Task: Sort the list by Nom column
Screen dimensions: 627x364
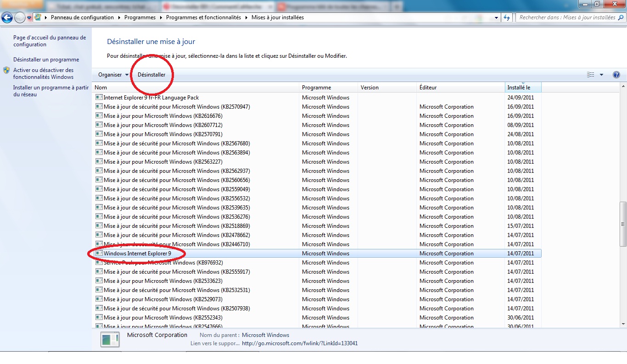Action: coord(196,88)
